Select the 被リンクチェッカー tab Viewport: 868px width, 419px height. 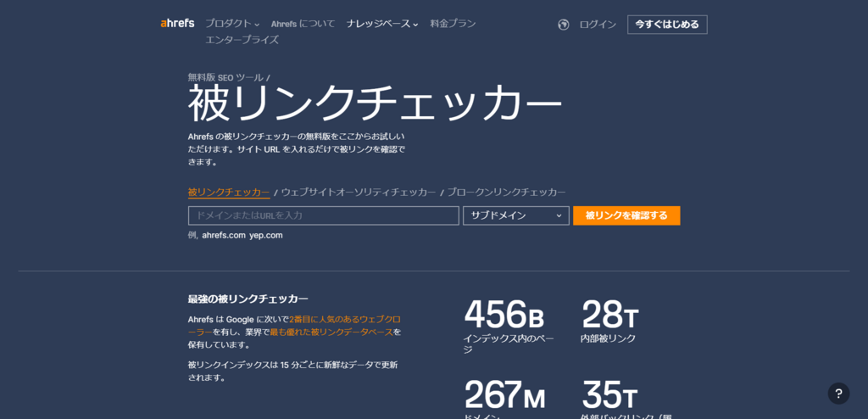pyautogui.click(x=229, y=193)
